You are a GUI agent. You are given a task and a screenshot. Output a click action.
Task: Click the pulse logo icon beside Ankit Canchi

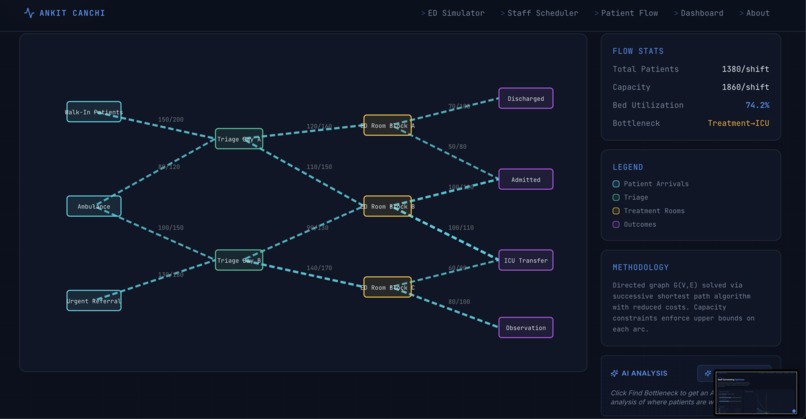click(x=29, y=13)
